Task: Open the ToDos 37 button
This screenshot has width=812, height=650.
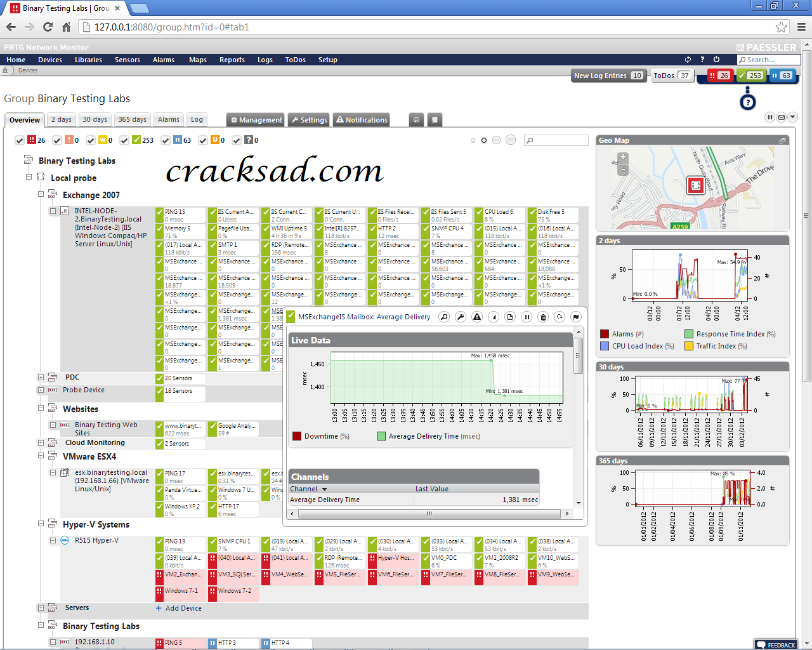Action: point(671,76)
